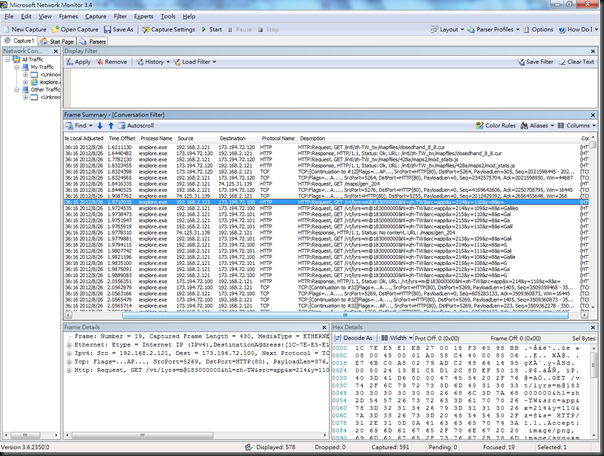Open the Options dialog
This screenshot has height=456, width=604.
click(x=538, y=30)
